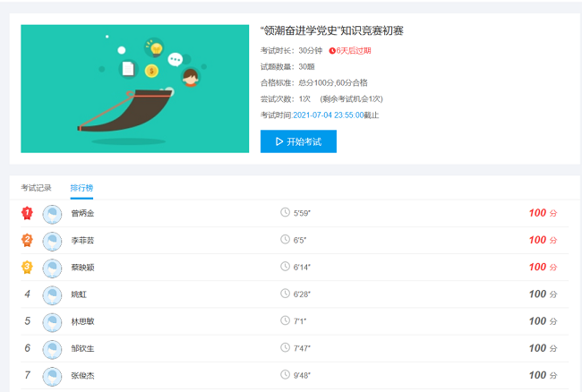
Task: Click the third place gold medal icon
Action: [x=27, y=267]
